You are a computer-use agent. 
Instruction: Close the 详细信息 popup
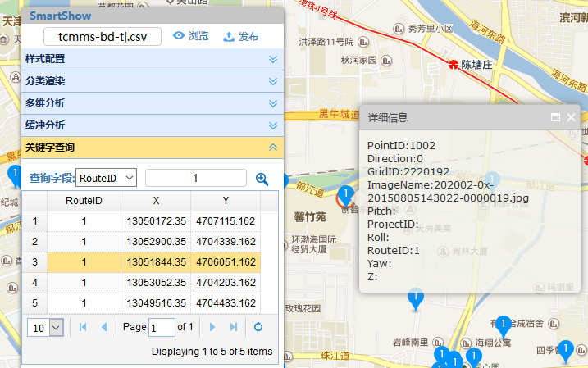(x=571, y=118)
